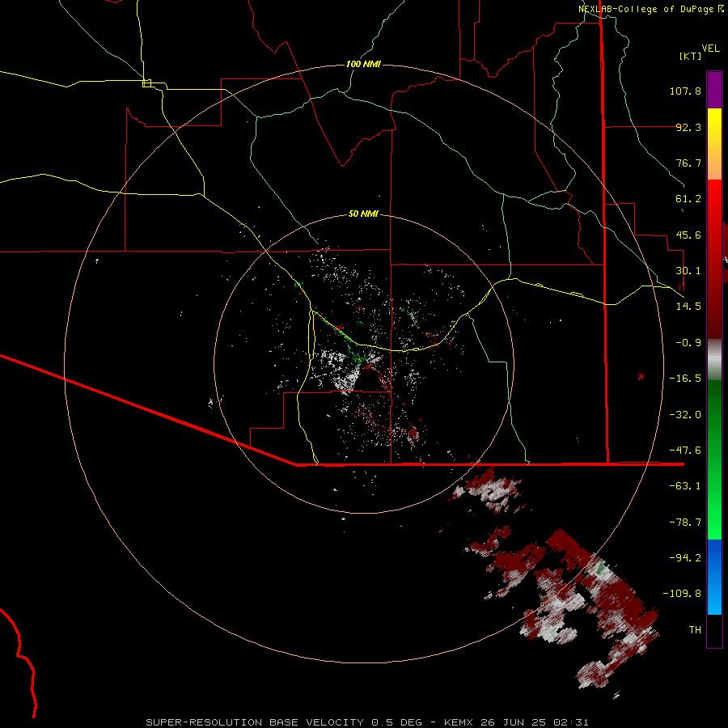Click the purple segment of the velocity color bar
Viewport: 728px width, 728px height.
tap(714, 90)
